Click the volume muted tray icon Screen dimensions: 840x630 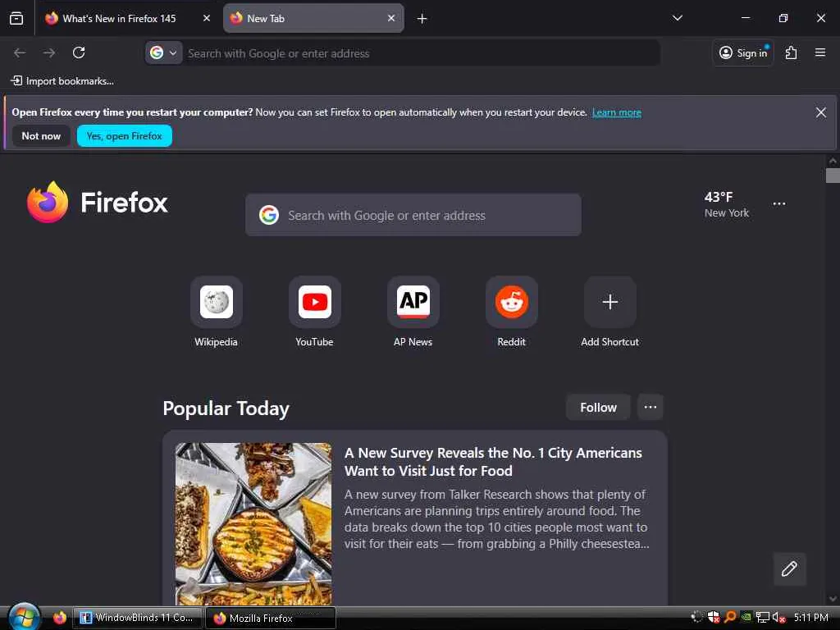778,618
